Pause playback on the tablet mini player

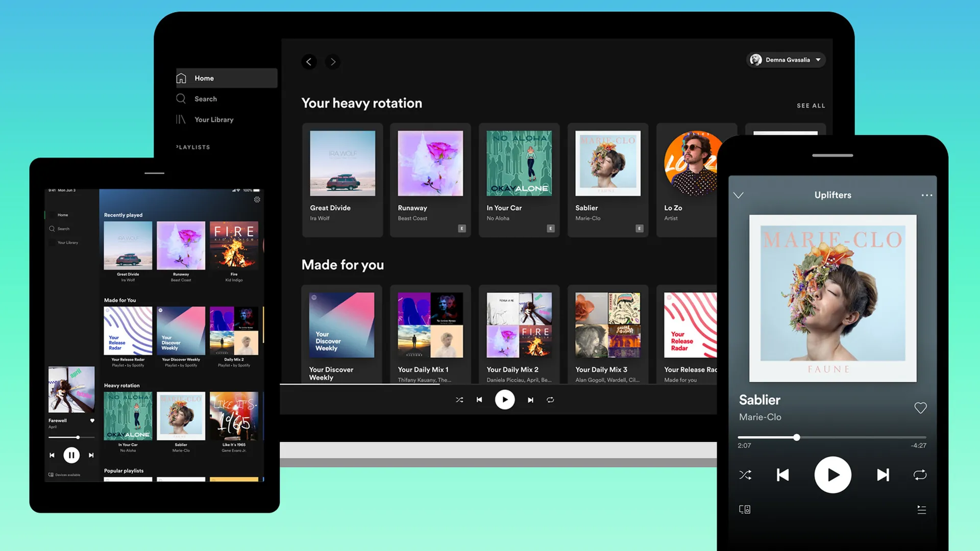(x=71, y=455)
